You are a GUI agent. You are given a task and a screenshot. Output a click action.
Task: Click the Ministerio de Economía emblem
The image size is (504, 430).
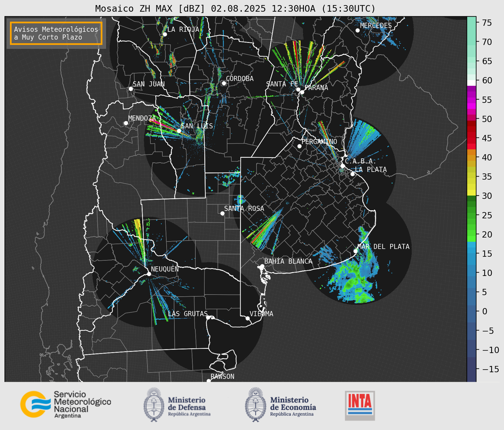256,405
